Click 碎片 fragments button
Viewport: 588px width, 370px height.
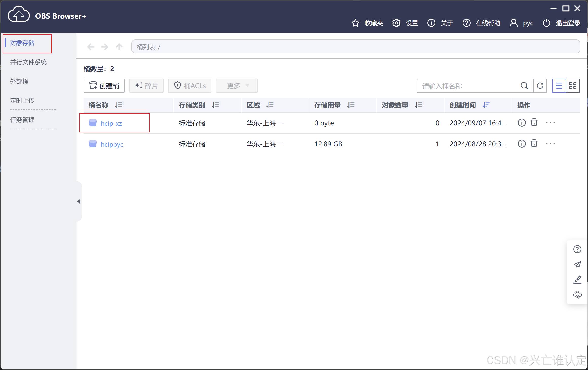pyautogui.click(x=146, y=86)
